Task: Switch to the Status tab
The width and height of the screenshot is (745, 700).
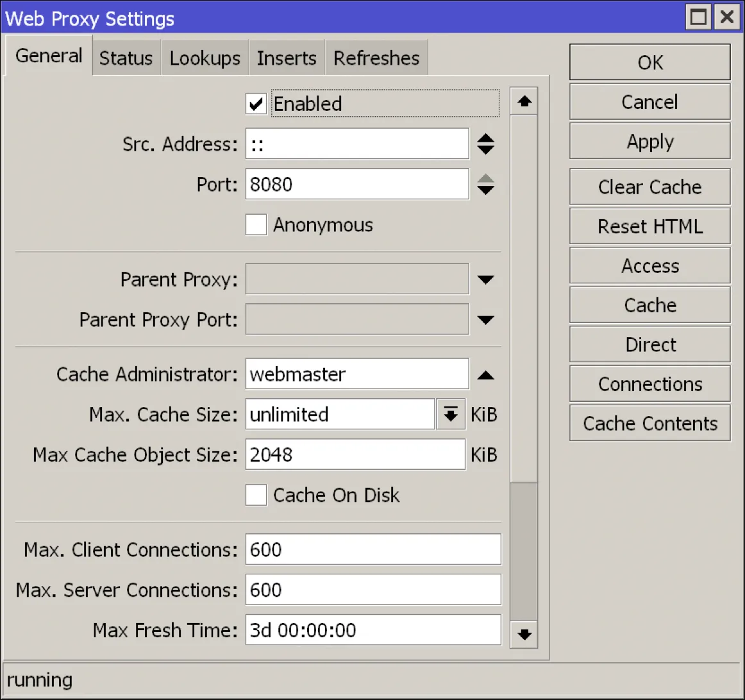Action: click(126, 58)
